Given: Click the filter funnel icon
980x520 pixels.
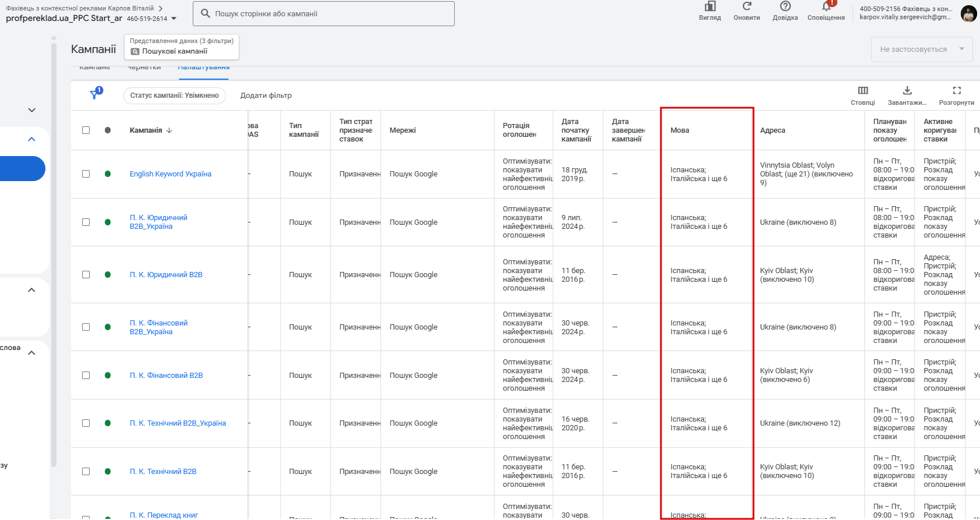Looking at the screenshot, I should pos(95,94).
